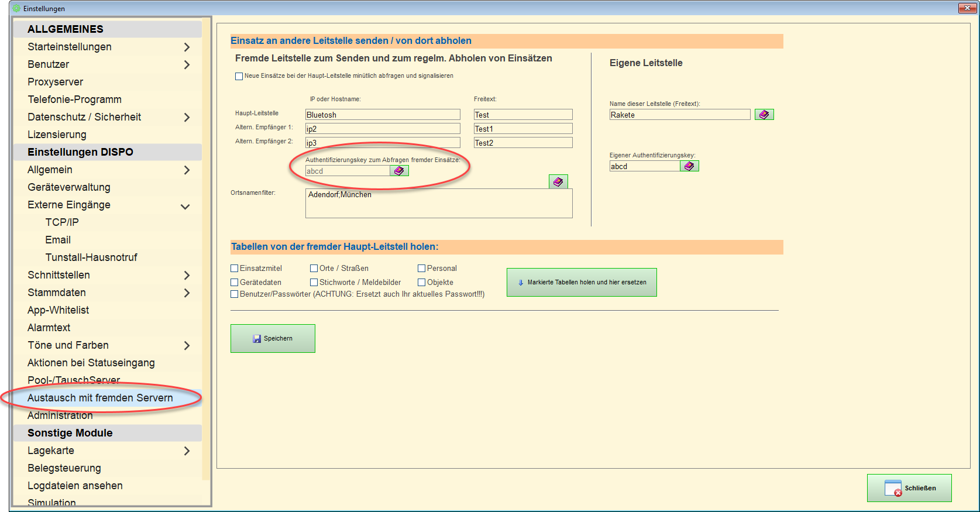980x512 pixels.
Task: Click book icon beside foreign authentication key field
Action: [399, 171]
